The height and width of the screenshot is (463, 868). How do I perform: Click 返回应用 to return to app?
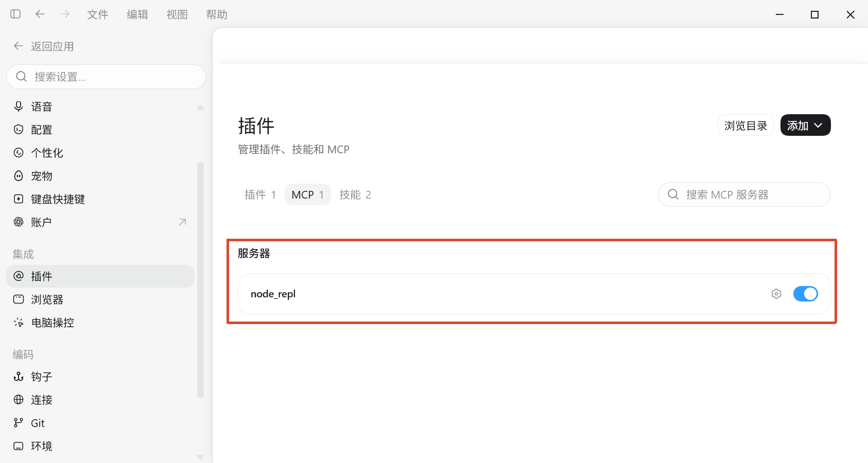(44, 46)
